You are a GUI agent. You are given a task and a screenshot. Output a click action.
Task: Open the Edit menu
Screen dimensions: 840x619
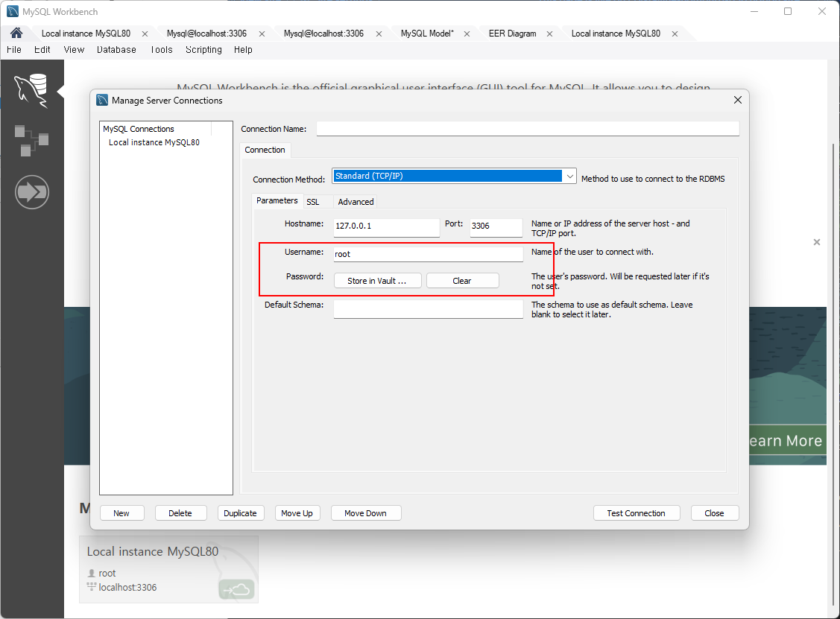click(42, 50)
